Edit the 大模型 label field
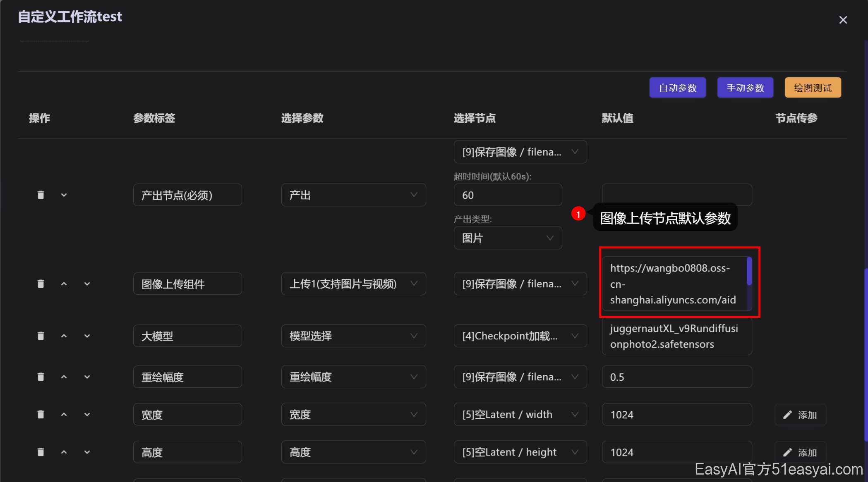Screen dimensions: 868x482 point(187,336)
